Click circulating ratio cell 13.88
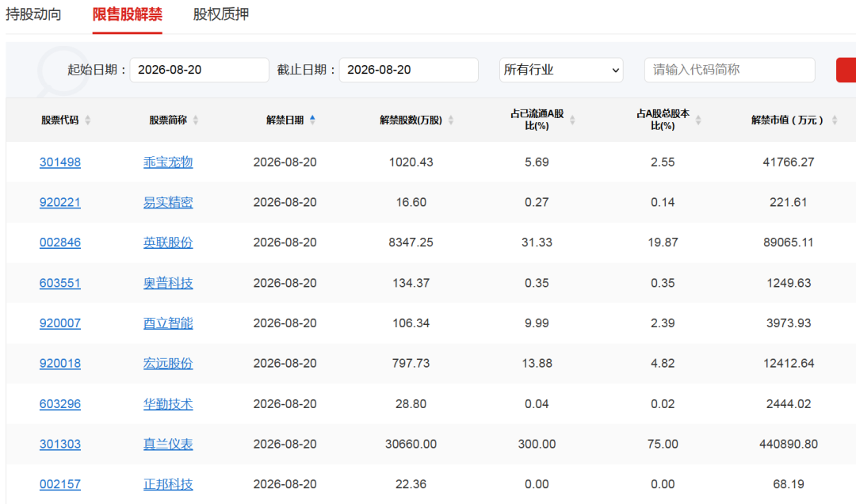This screenshot has height=504, width=856. pos(537,363)
